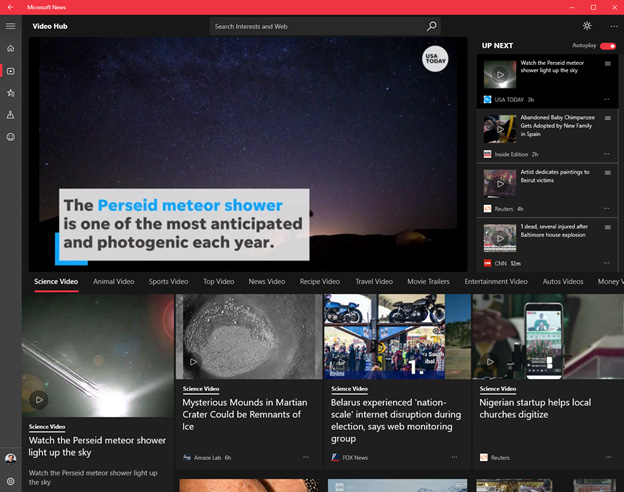Click the smiley feedback icon in sidebar
The height and width of the screenshot is (492, 624).
coord(11,137)
